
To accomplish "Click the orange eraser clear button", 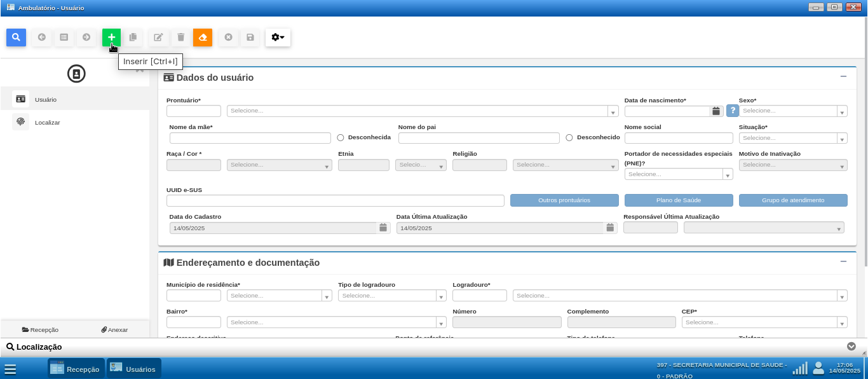I will [x=203, y=38].
